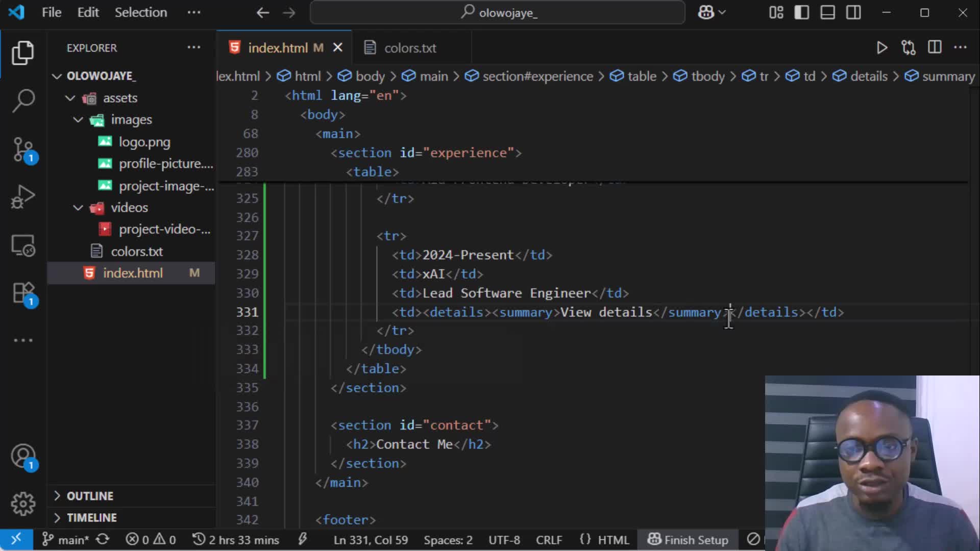Screen dimensions: 980x551
Task: Select project-video file in explorer
Action: [x=131, y=230]
